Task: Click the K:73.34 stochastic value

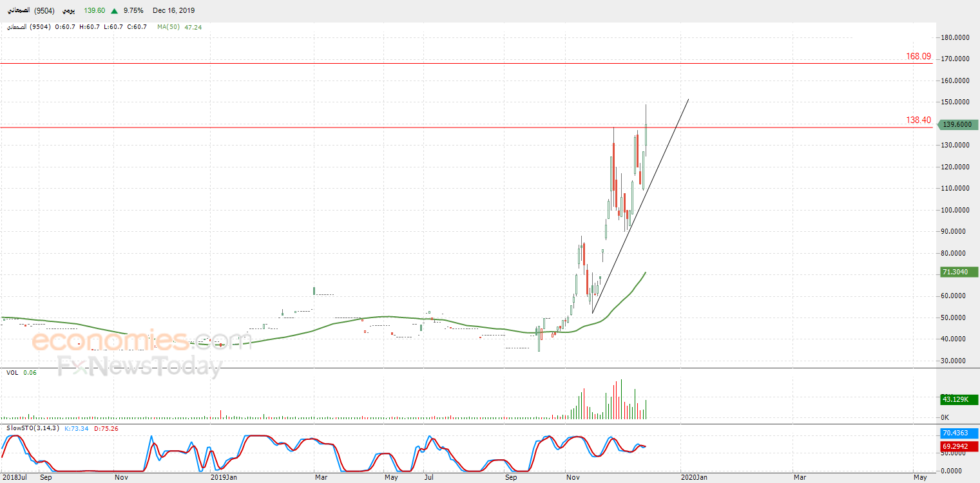Action: pyautogui.click(x=76, y=428)
